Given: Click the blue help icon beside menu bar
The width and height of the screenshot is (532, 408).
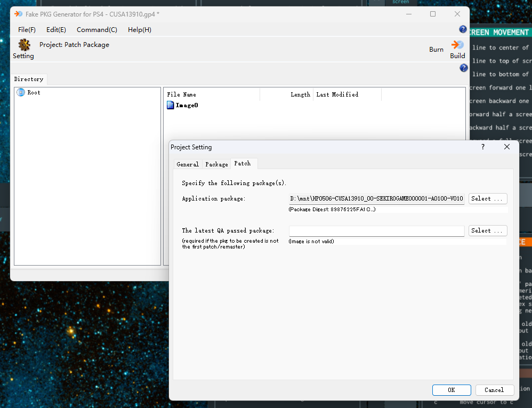Looking at the screenshot, I should point(463,29).
